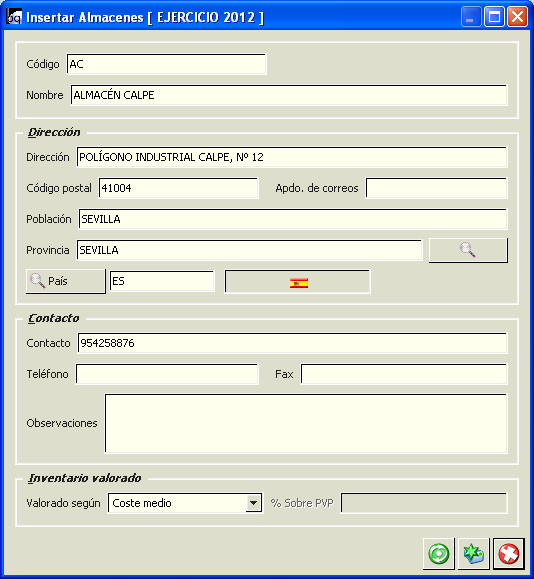Select the Coste medio combo box
This screenshot has height=579, width=534.
pos(185,503)
